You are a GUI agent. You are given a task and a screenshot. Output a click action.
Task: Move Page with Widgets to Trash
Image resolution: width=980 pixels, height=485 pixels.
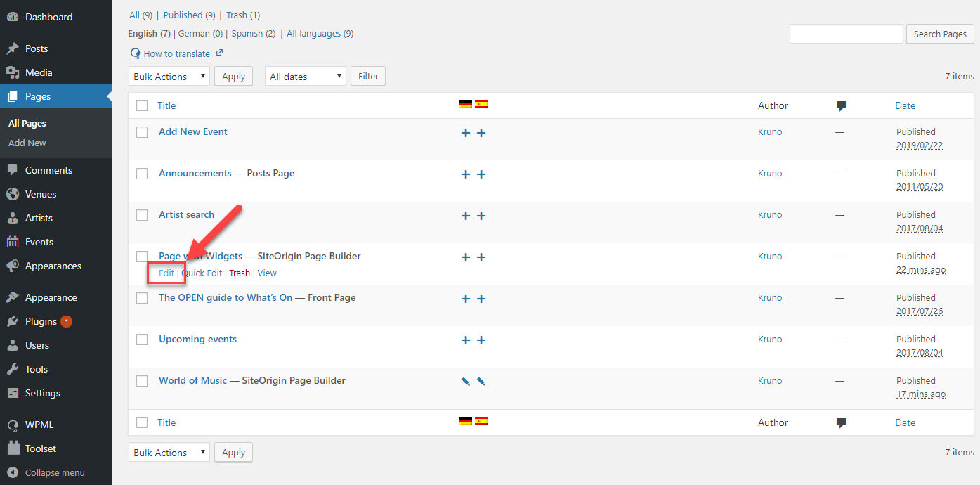[240, 273]
